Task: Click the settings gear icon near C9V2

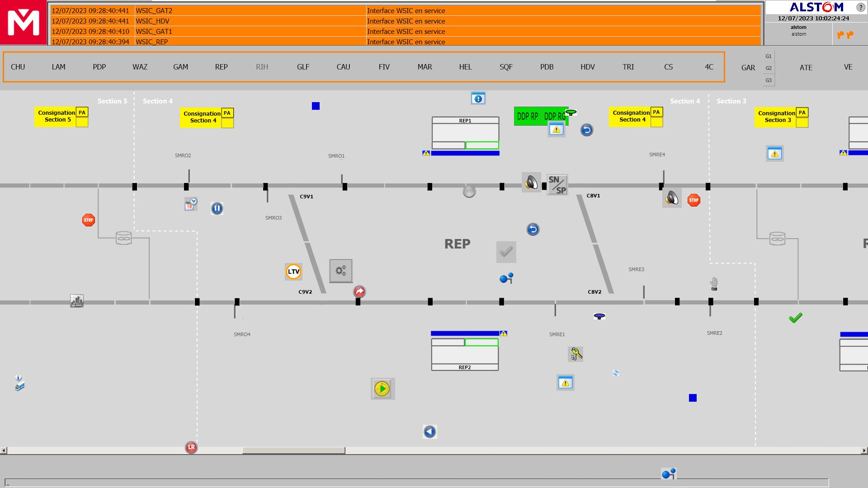Action: click(341, 270)
